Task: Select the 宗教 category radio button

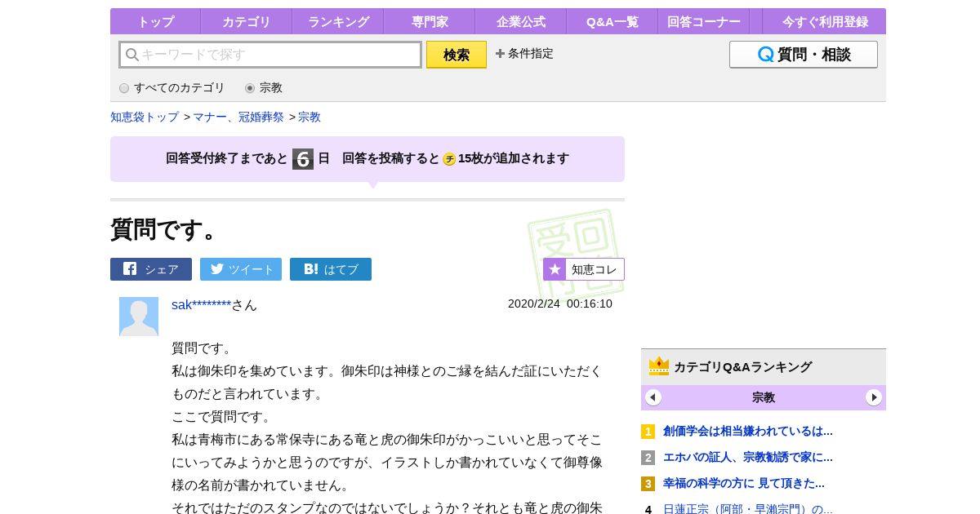Action: [x=250, y=88]
